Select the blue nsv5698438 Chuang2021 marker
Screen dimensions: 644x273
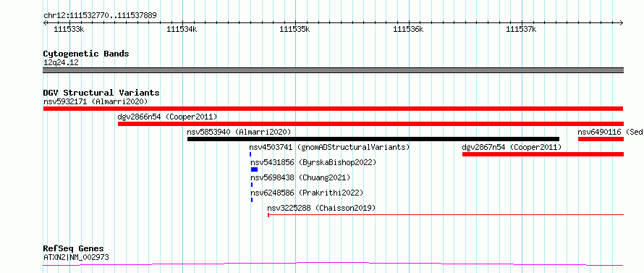click(x=252, y=185)
